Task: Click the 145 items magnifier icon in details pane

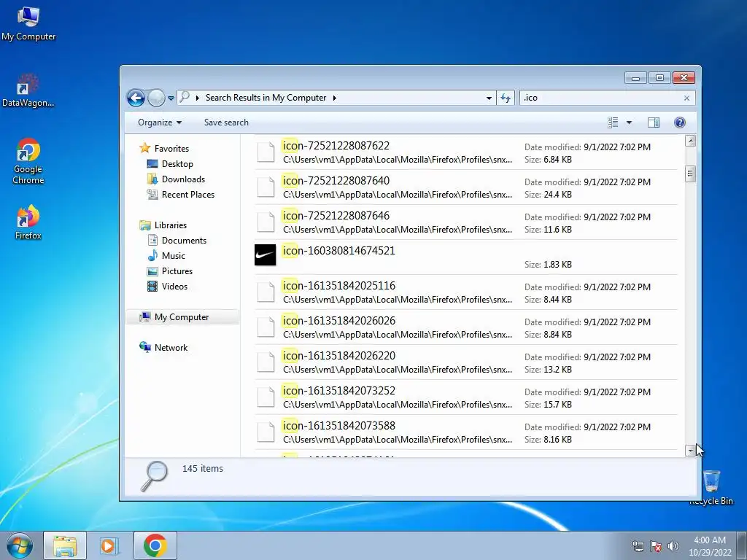Action: pyautogui.click(x=155, y=475)
